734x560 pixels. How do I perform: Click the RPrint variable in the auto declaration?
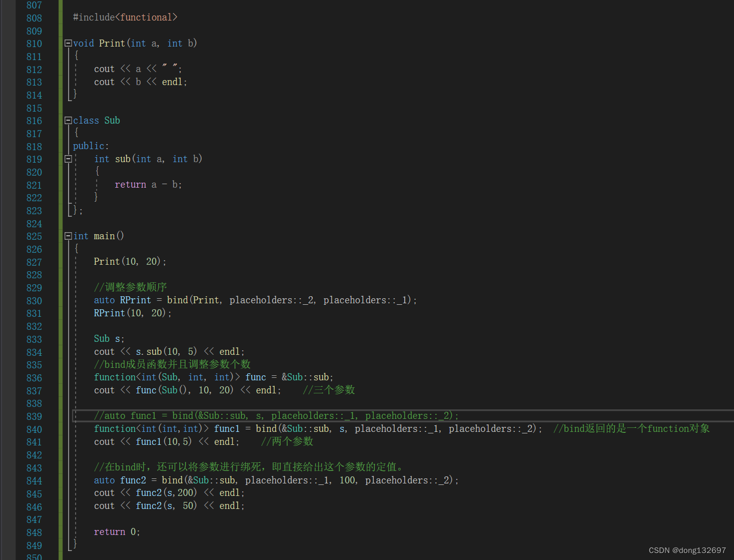[135, 300]
